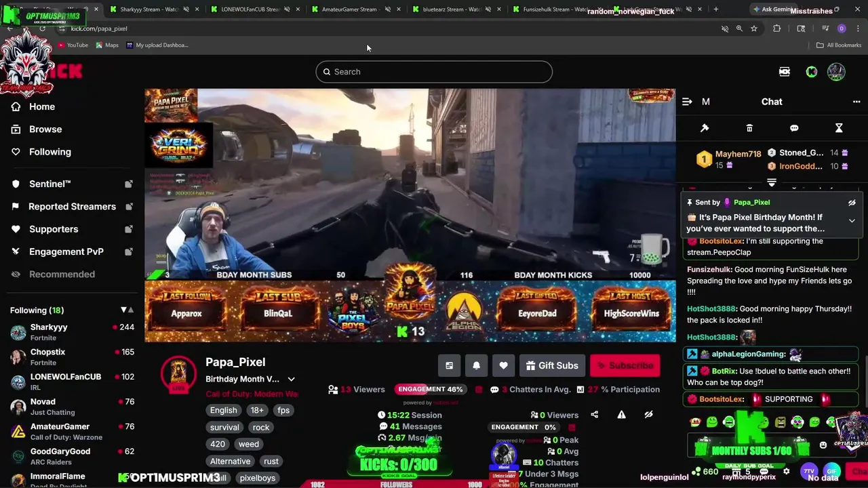
Task: Open Recommended in the sidebar
Action: 62,274
